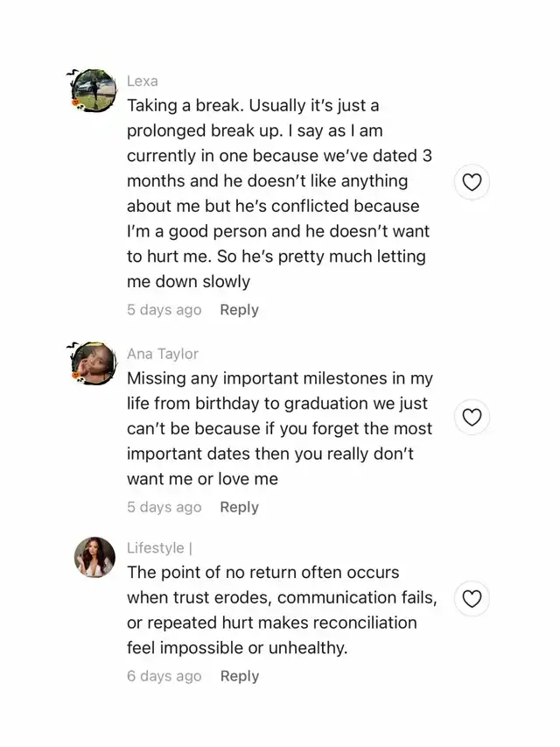The width and height of the screenshot is (560, 747).
Task: Tap the heart on the Lifestyle comment
Action: (x=472, y=599)
